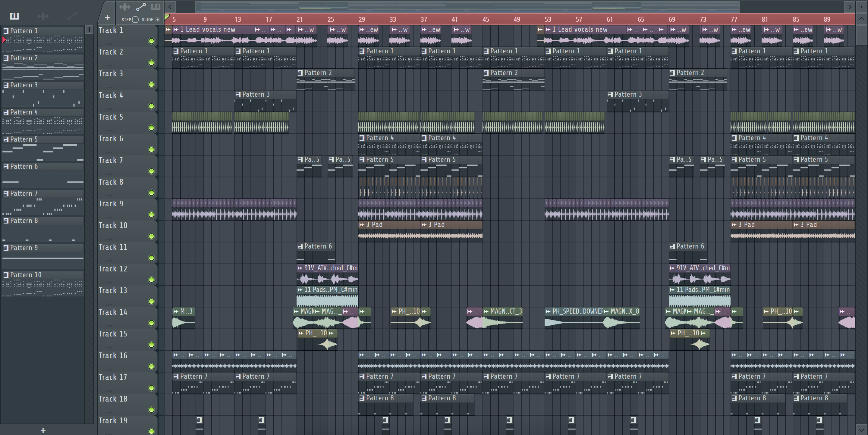
Task: Mute Track 12 using its green light
Action: [151, 280]
